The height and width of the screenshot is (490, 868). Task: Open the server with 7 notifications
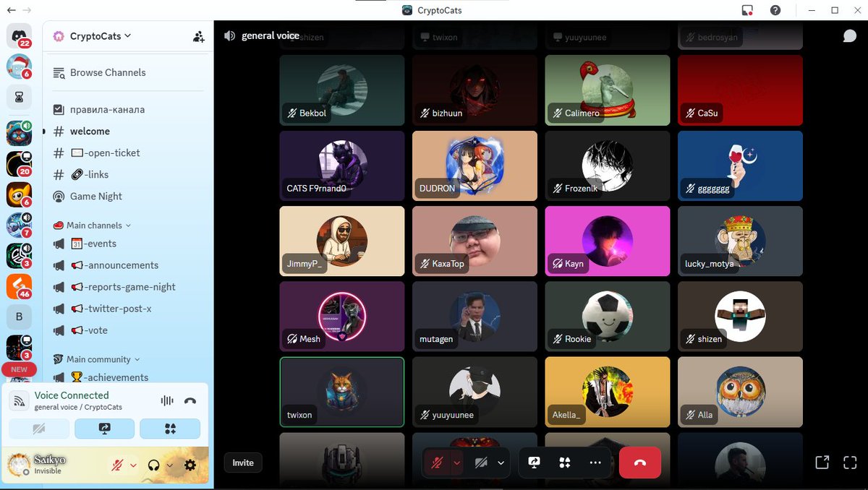[19, 225]
